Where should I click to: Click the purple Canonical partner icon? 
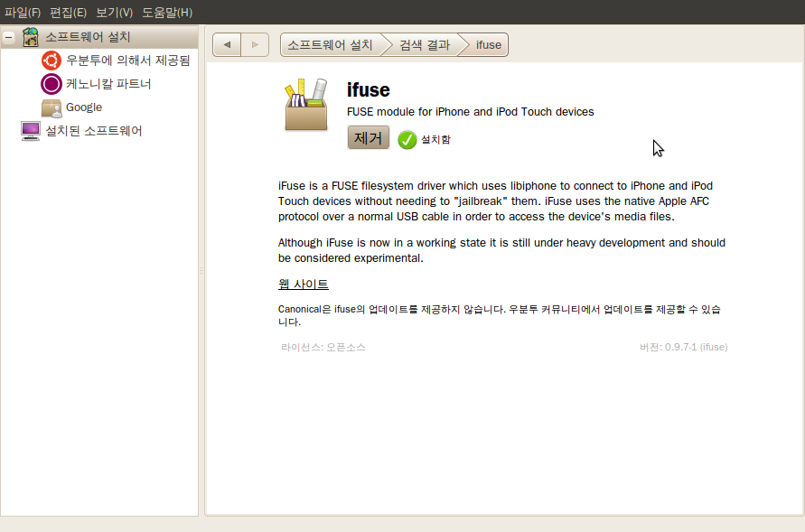click(x=51, y=84)
